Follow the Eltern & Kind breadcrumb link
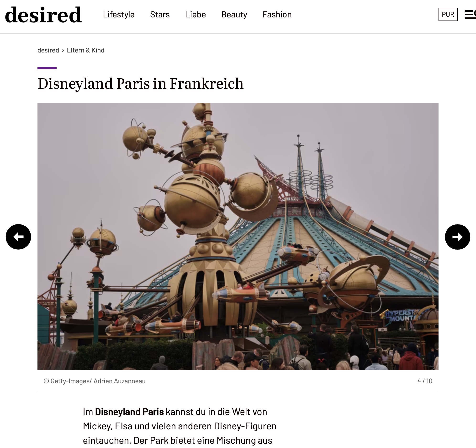Screen dimensions: 476x448 pyautogui.click(x=86, y=50)
